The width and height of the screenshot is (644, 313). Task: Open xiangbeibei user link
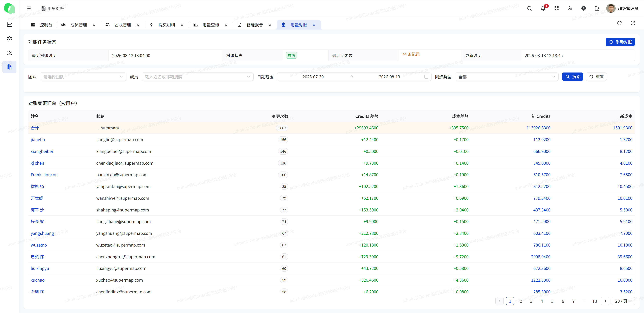pyautogui.click(x=42, y=151)
